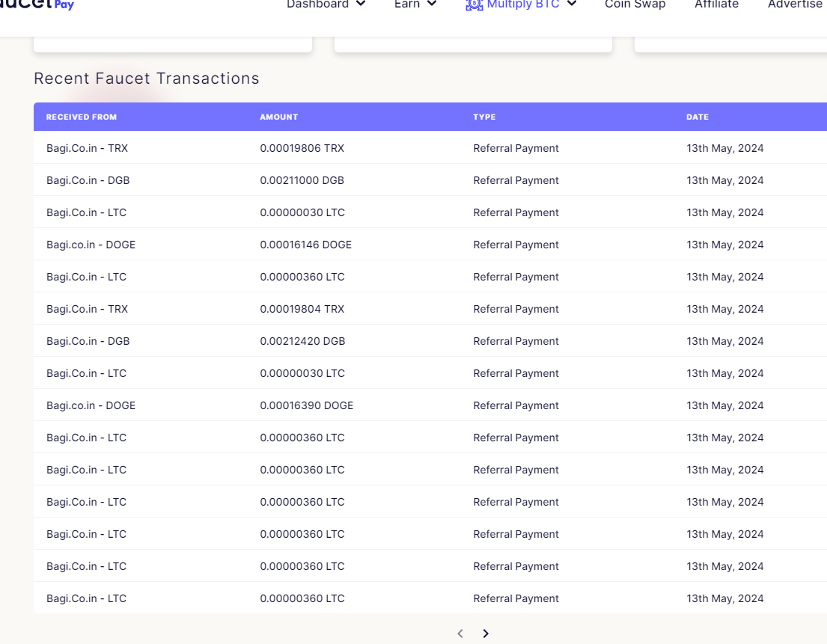This screenshot has height=644, width=827.
Task: Open the Advertise menu item
Action: [x=795, y=4]
